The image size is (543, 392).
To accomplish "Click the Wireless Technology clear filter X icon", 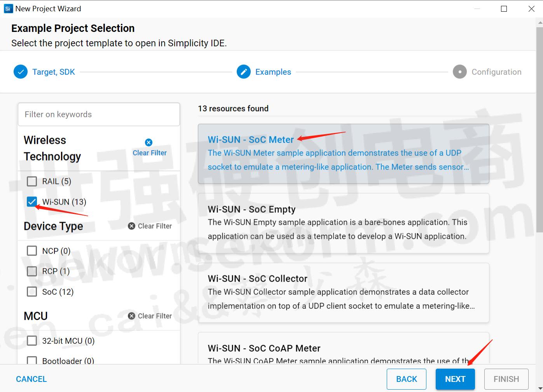I will click(148, 142).
